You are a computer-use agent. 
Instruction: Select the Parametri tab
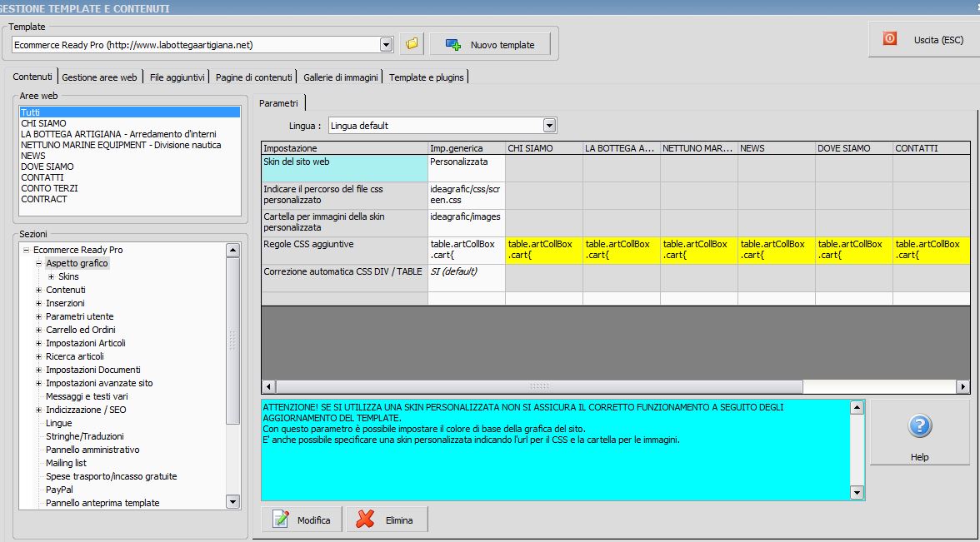click(x=278, y=103)
